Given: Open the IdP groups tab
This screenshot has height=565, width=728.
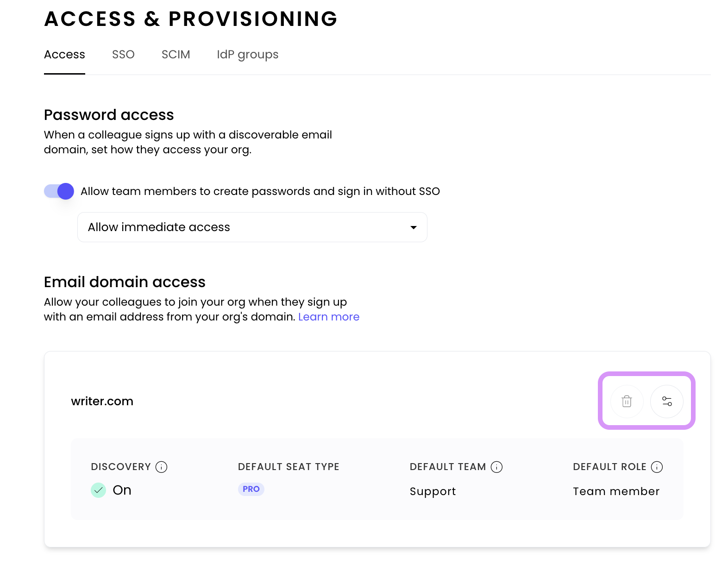Looking at the screenshot, I should coord(247,55).
